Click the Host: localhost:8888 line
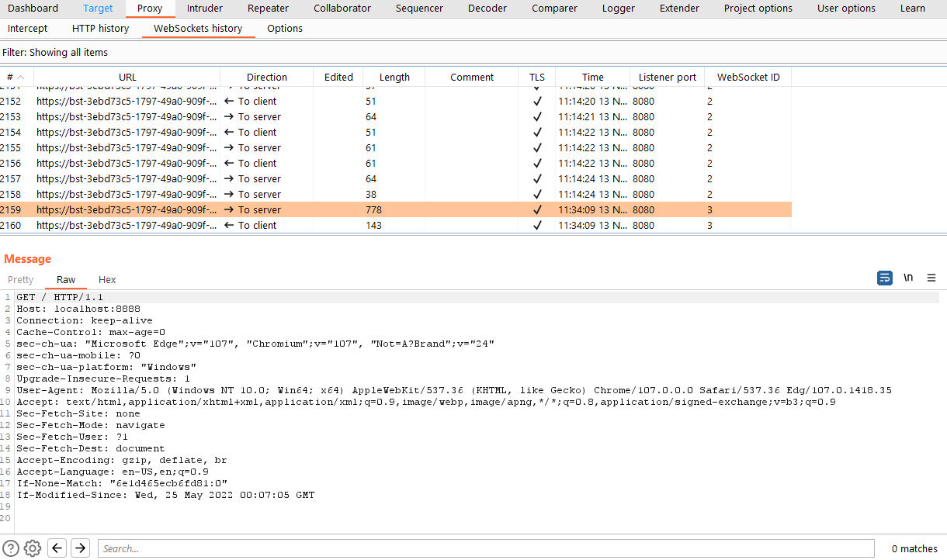The image size is (947, 560). pyautogui.click(x=78, y=309)
